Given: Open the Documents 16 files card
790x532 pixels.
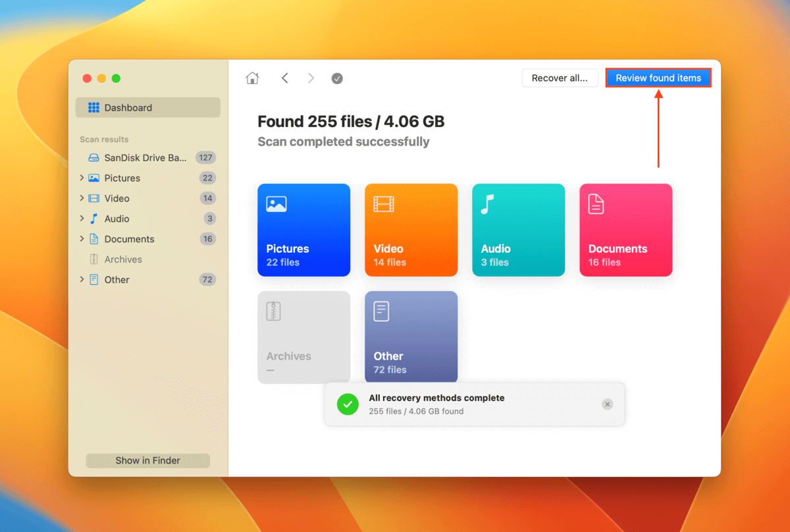Looking at the screenshot, I should (626, 230).
